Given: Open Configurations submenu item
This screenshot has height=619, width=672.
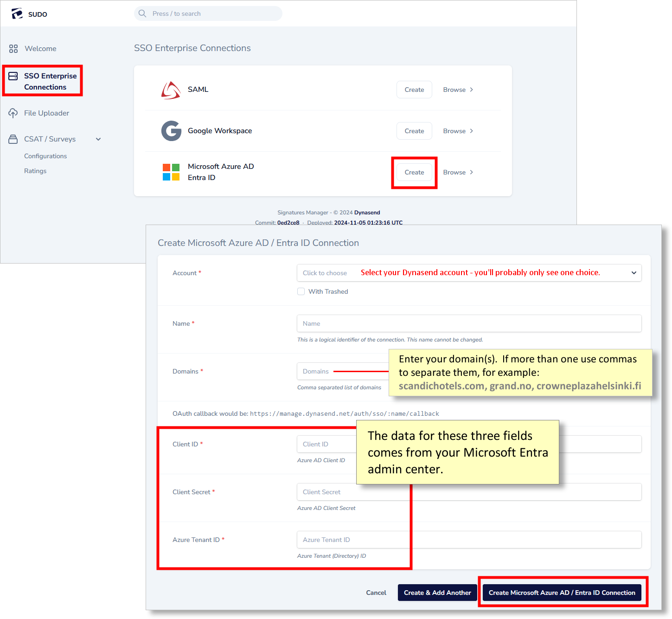Looking at the screenshot, I should click(45, 156).
